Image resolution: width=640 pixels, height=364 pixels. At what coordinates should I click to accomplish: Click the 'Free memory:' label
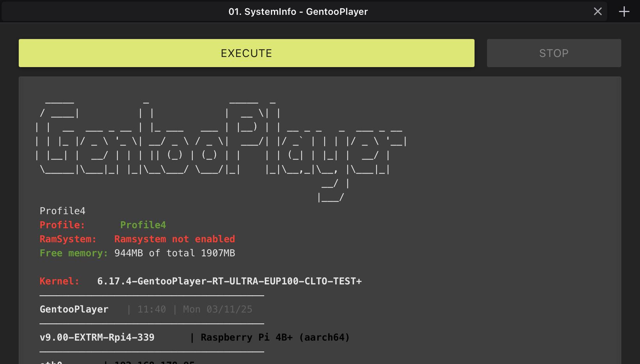pos(74,253)
